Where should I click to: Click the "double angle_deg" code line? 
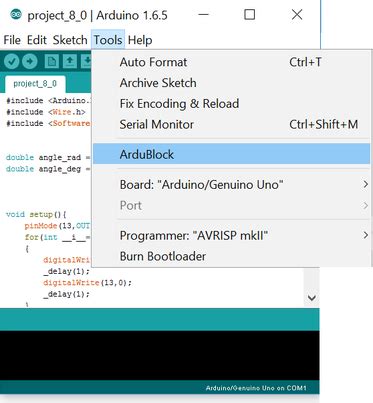pos(48,169)
